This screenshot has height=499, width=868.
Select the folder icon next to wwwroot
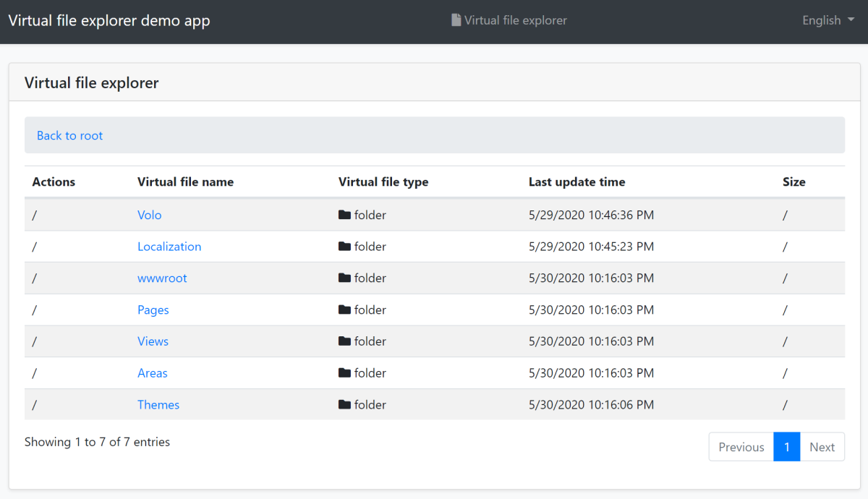click(345, 278)
